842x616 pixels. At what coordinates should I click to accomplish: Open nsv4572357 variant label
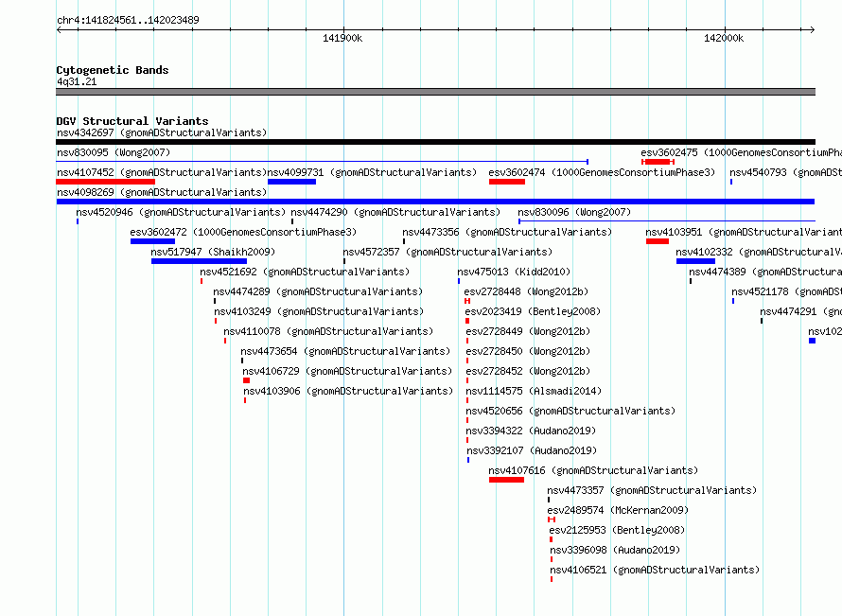[447, 252]
